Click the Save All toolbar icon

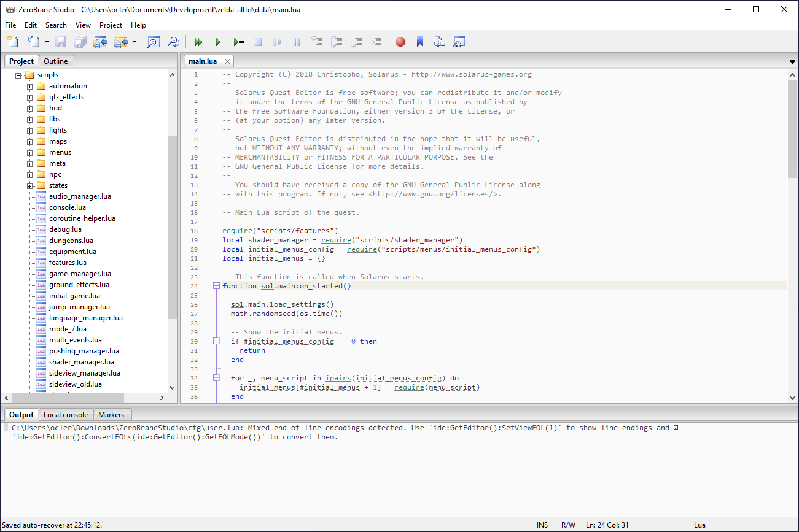80,42
